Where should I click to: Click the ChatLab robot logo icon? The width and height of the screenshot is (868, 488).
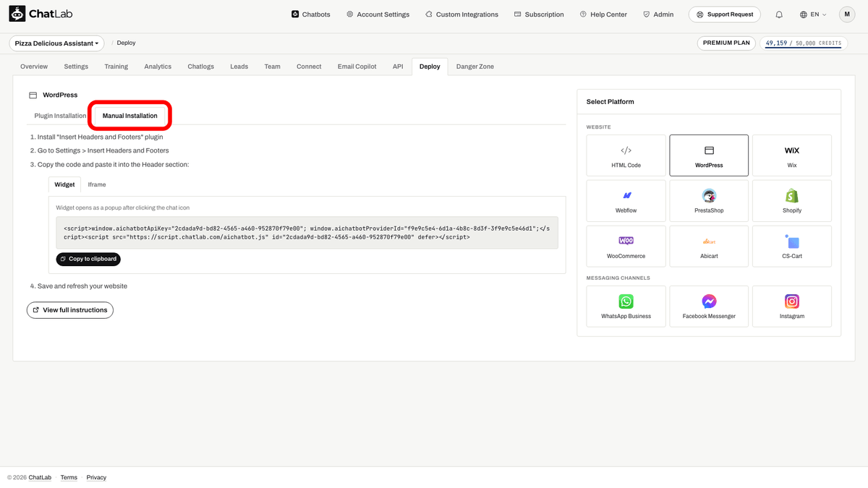tap(17, 14)
